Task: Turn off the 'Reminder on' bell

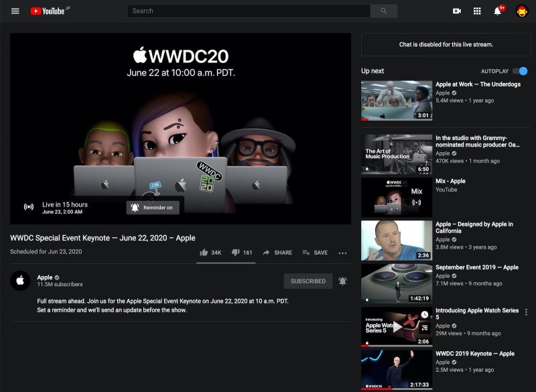Action: click(x=153, y=207)
